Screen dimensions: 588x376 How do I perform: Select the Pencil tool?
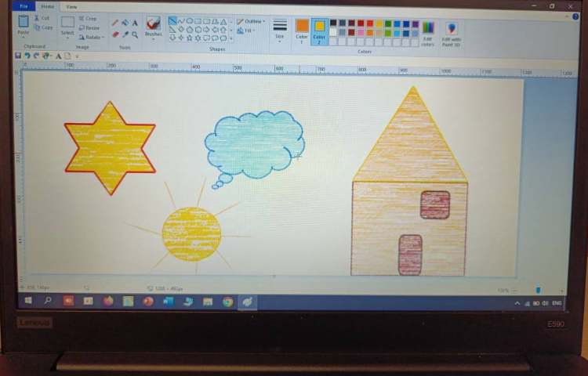point(115,23)
